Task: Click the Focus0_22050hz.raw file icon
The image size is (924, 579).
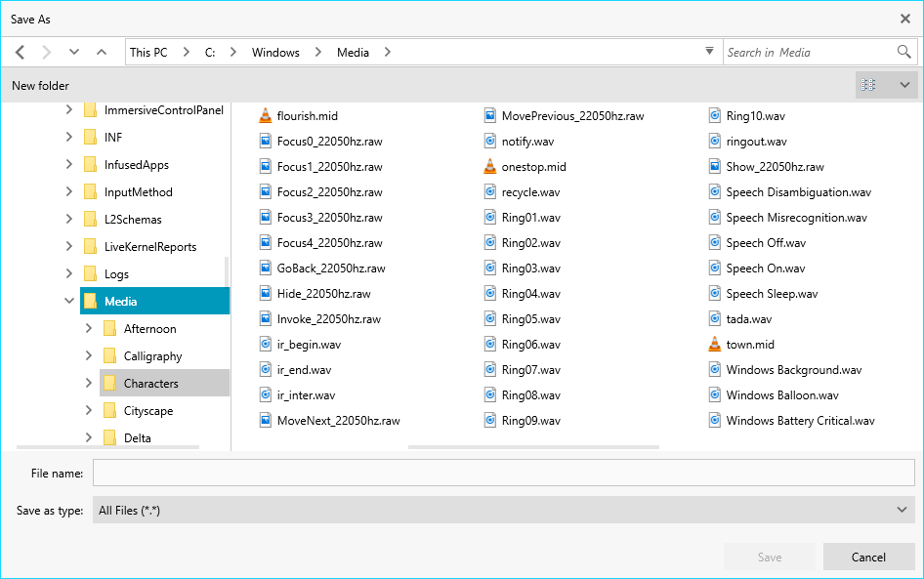Action: (x=266, y=141)
